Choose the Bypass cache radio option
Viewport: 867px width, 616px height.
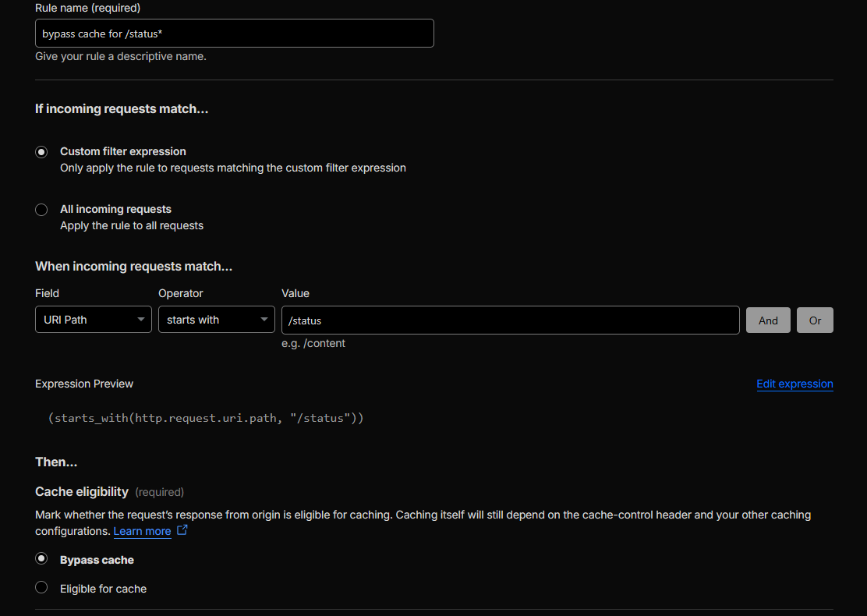tap(41, 558)
